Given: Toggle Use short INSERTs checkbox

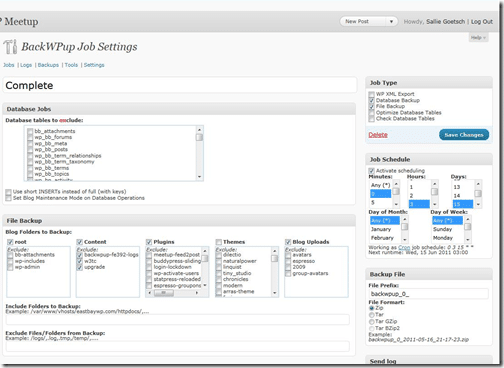Looking at the screenshot, I should 8,192.
